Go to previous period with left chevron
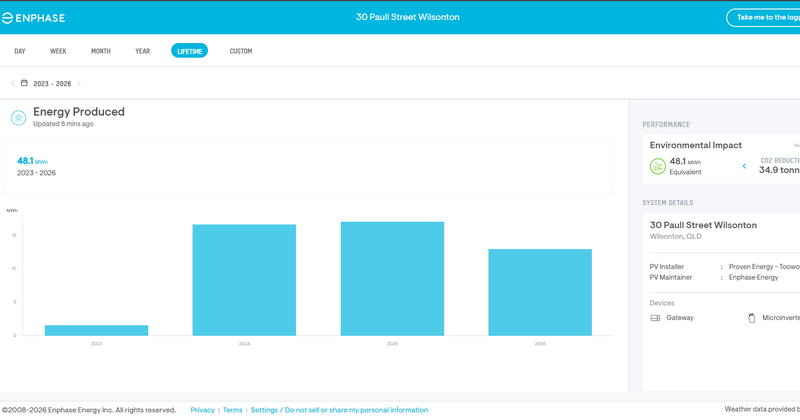The width and height of the screenshot is (800, 420). pos(13,83)
